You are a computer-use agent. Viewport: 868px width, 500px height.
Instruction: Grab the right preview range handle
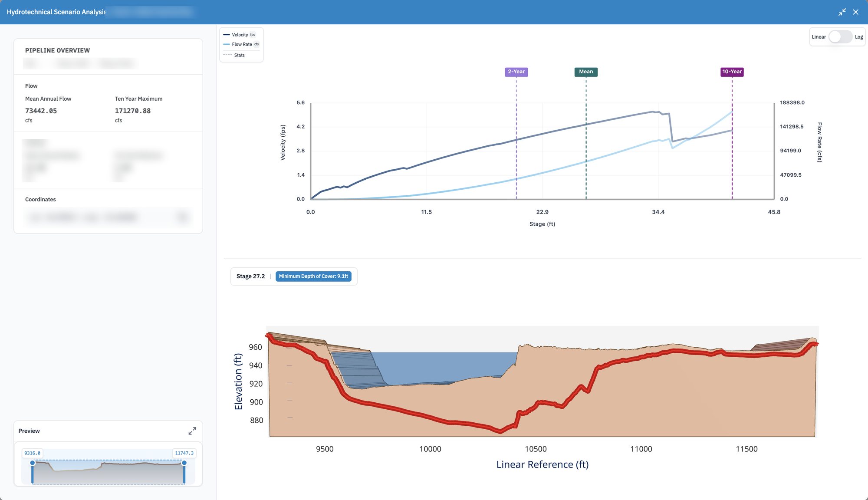(184, 463)
